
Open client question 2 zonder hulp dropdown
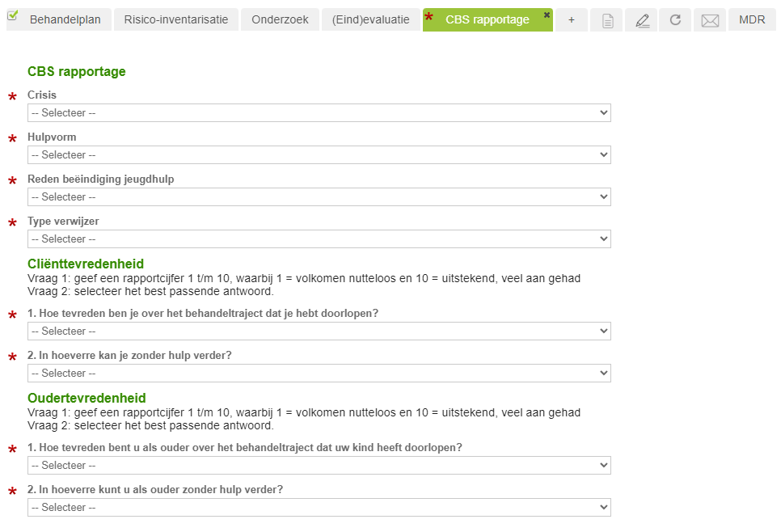[x=319, y=374]
